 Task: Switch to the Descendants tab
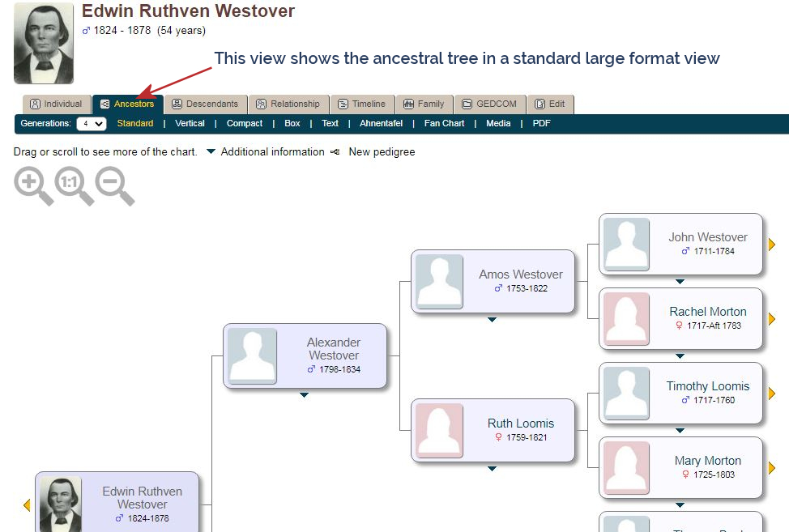click(x=205, y=104)
